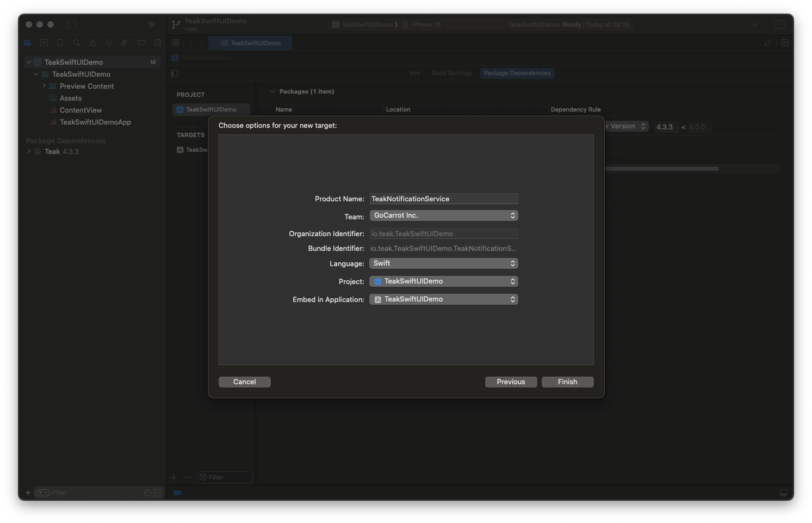Open the iPhone 16 destination selector
The width and height of the screenshot is (812, 523).
pos(422,24)
